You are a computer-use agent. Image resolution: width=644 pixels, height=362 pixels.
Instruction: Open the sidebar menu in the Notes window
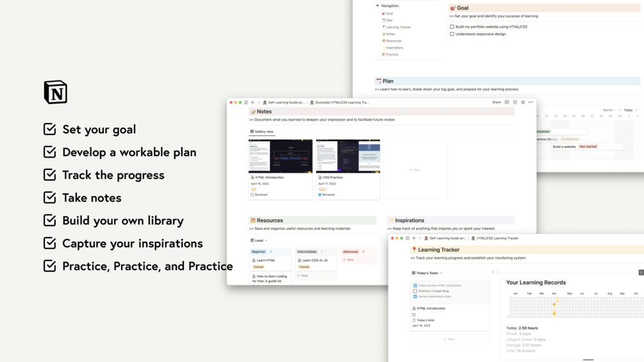coord(246,103)
